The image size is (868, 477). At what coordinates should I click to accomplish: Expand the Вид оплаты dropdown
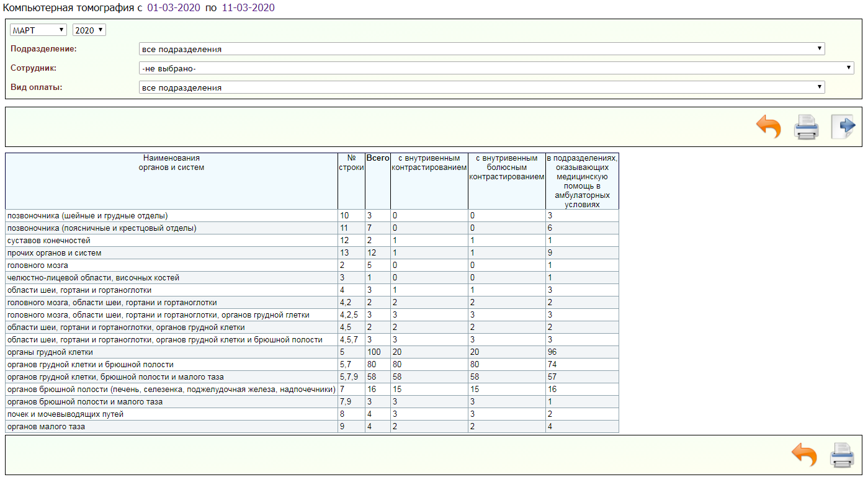[481, 87]
